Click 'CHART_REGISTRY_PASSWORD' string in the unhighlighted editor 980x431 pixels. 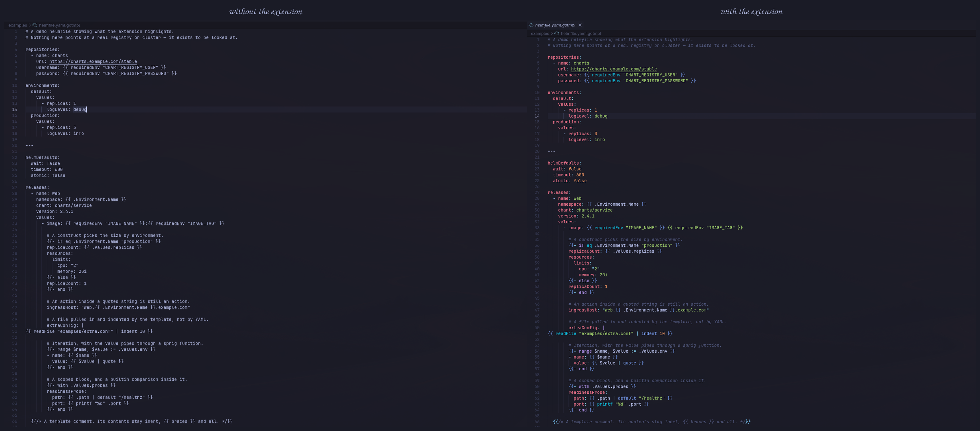[x=135, y=73]
